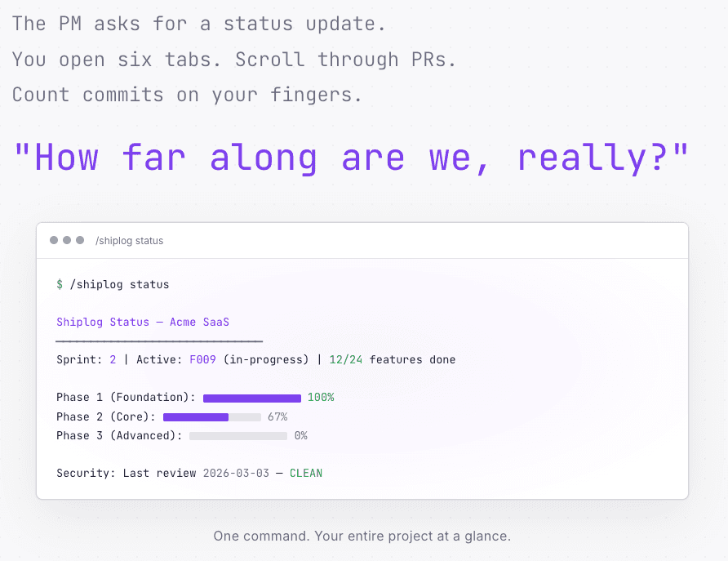
Task: Click the 67% label for Phase 2
Action: [277, 416]
